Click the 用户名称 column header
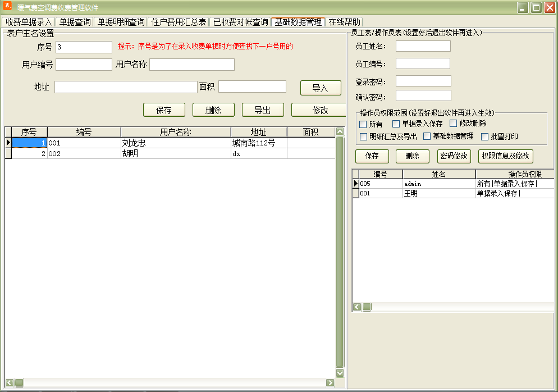This screenshot has width=558, height=392. pyautogui.click(x=176, y=132)
